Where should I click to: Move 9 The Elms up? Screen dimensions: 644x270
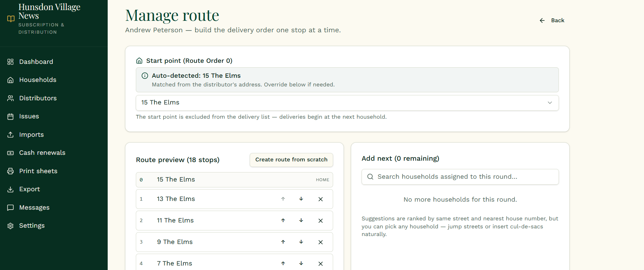point(283,242)
